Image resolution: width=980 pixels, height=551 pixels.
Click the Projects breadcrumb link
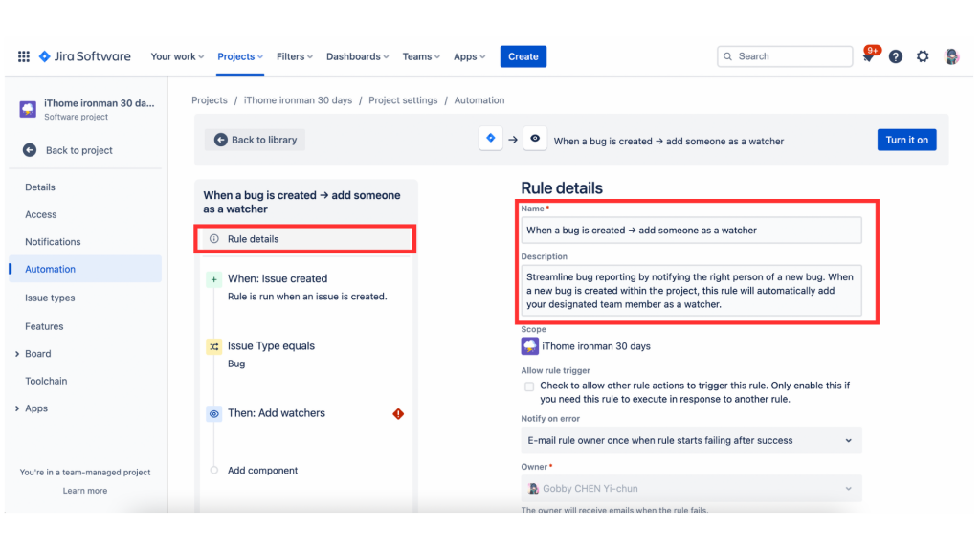(210, 99)
